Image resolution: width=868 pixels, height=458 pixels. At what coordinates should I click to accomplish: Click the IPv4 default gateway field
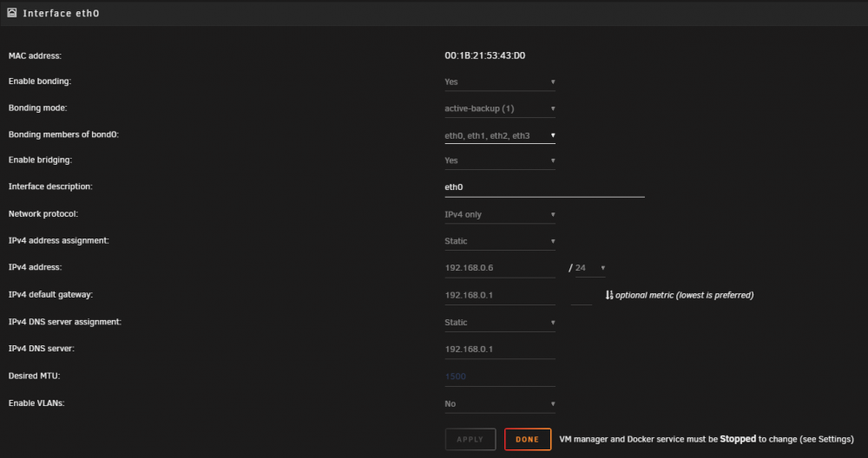click(499, 296)
